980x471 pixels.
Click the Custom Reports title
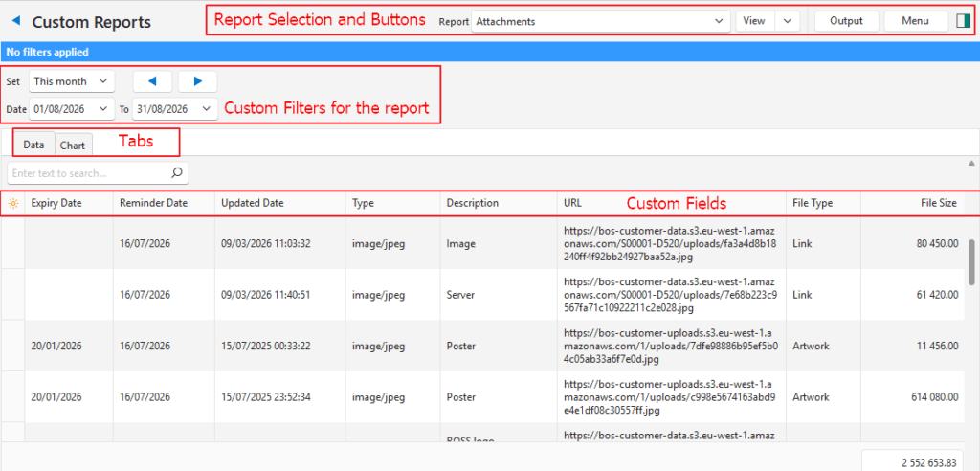(91, 22)
